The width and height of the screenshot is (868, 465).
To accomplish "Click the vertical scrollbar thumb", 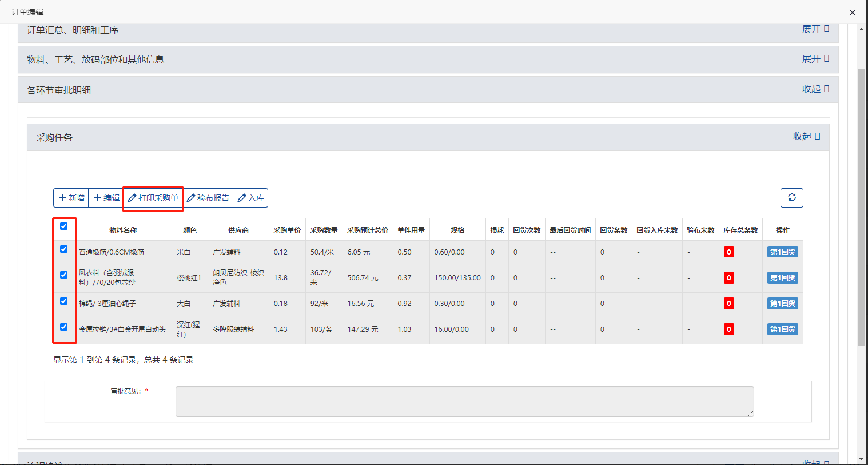I will point(861,206).
